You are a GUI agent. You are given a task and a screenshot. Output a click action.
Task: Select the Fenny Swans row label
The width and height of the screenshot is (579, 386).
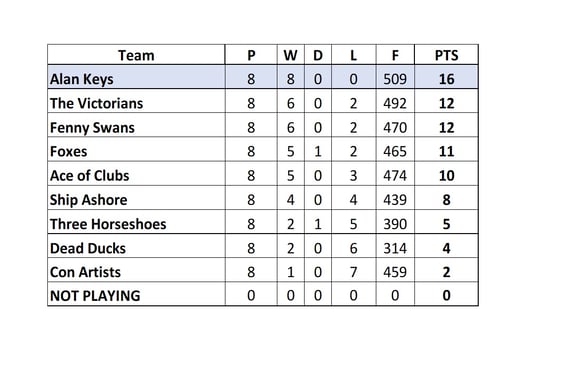(92, 127)
